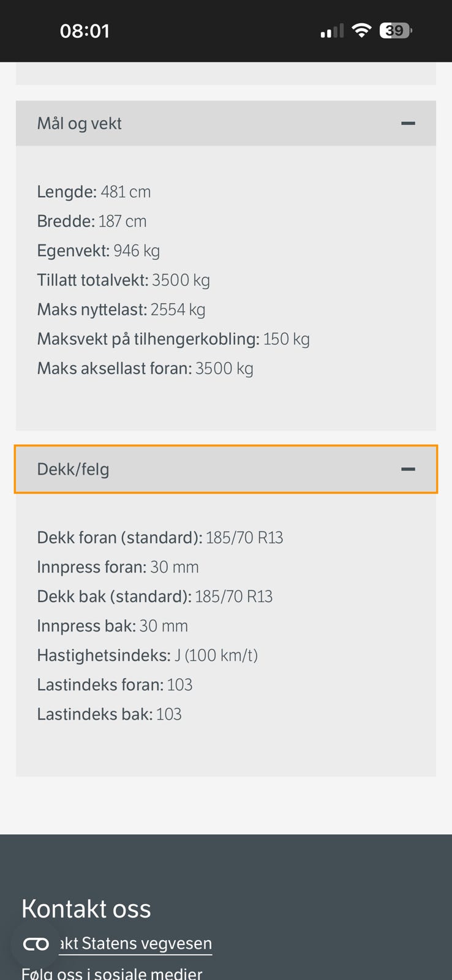This screenshot has width=452, height=980.
Task: Tap the floating round toggle-shaped icon
Action: tap(36, 944)
